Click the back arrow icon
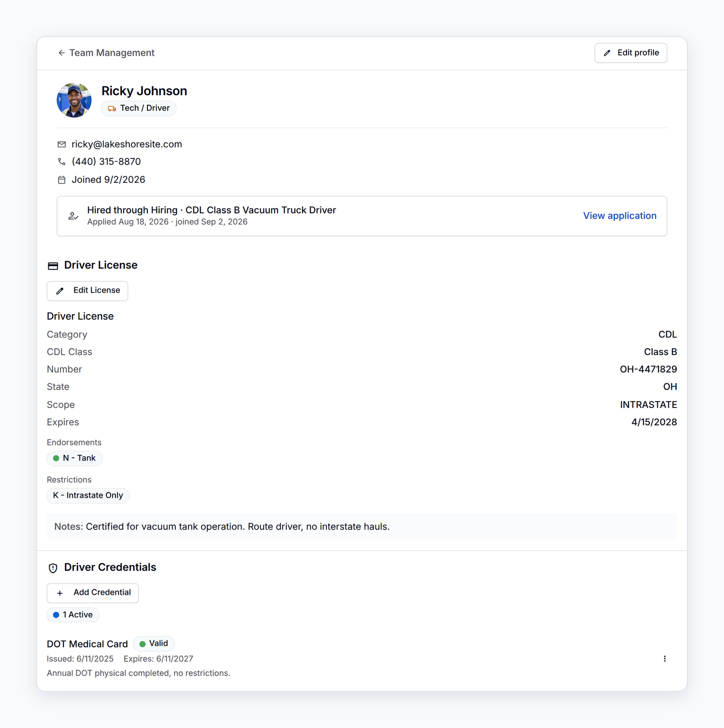Viewport: 724px width, 728px height. 62,53
